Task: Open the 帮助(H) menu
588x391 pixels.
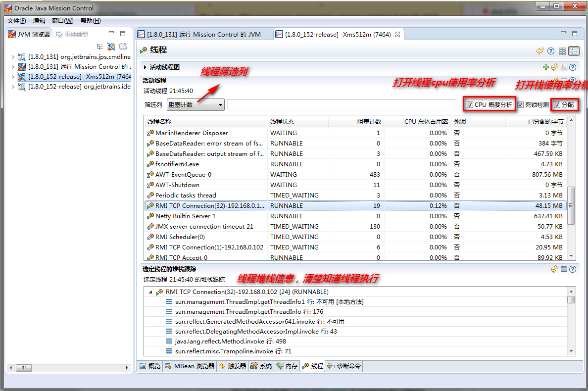Action: [x=91, y=21]
